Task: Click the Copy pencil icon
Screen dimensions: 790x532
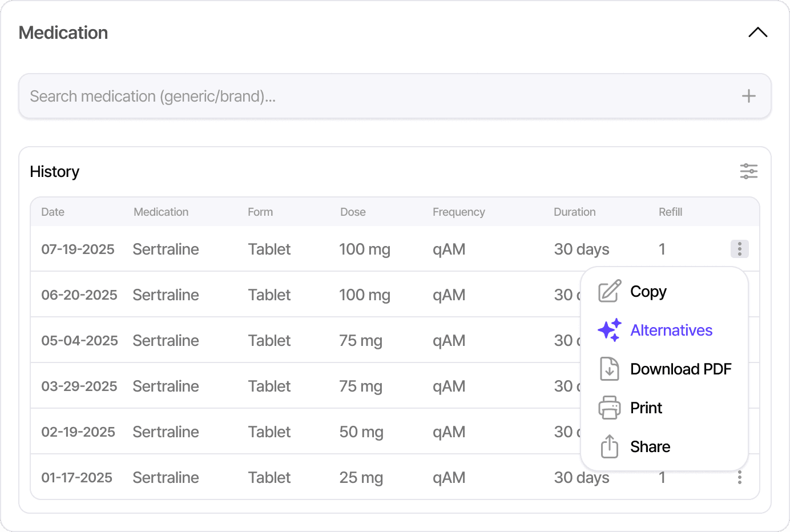Action: (x=609, y=291)
